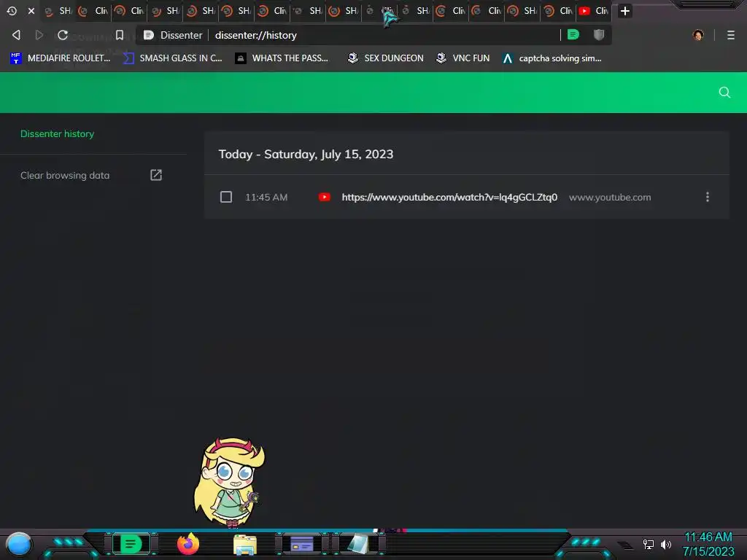Click Today - Saturday, July 15, 2023 heading
The image size is (747, 560).
(306, 155)
